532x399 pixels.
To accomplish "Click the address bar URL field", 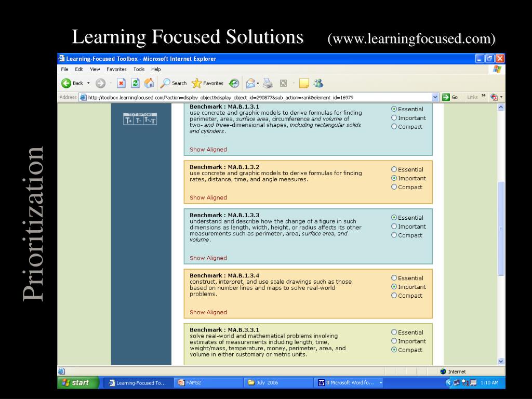I will pos(259,97).
